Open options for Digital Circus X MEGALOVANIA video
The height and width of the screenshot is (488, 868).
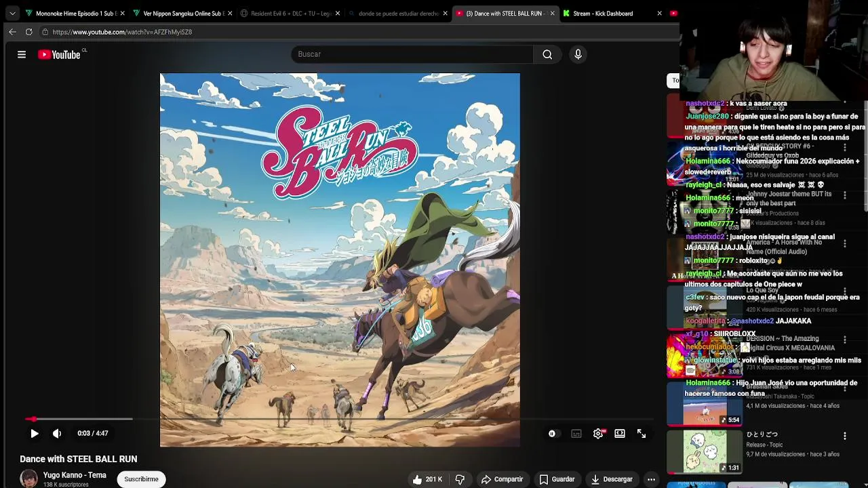[x=845, y=340]
